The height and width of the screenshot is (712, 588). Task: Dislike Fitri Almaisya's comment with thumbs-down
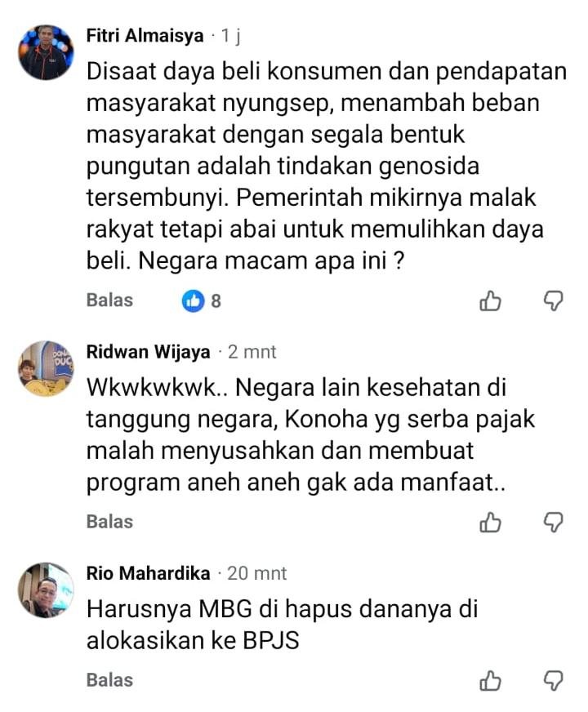click(x=554, y=301)
